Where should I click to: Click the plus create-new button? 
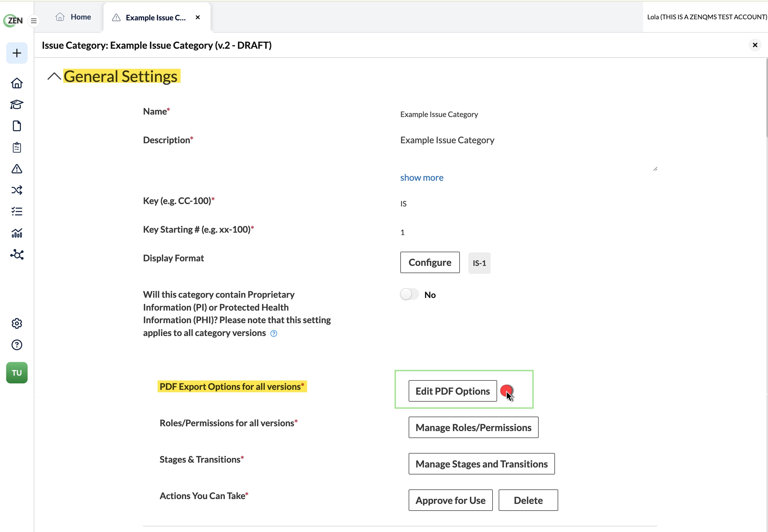click(17, 53)
